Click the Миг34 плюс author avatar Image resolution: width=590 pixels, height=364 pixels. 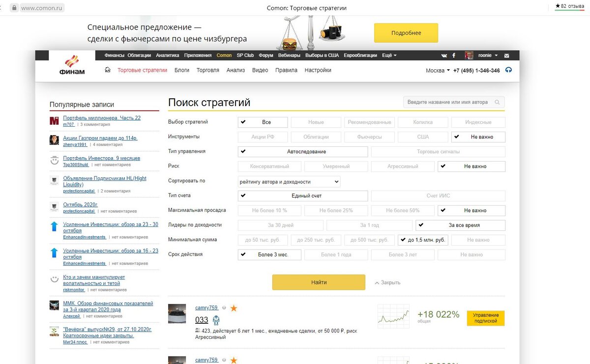54,332
